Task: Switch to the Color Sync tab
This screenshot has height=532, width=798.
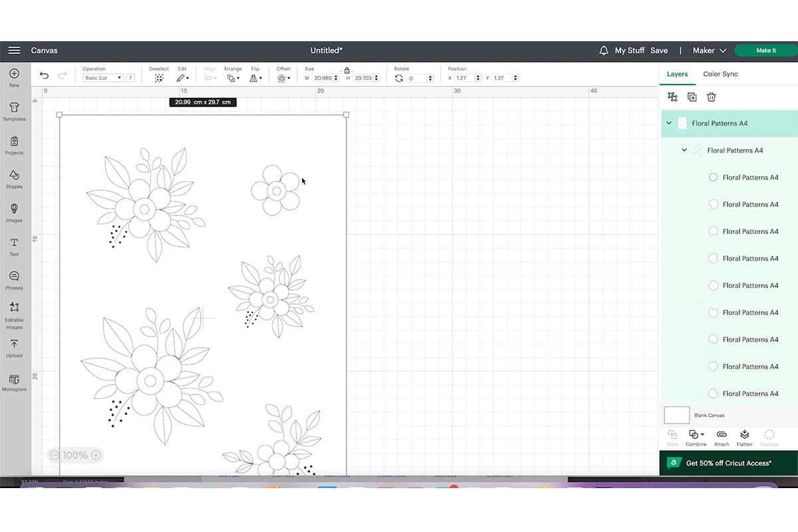Action: point(720,74)
